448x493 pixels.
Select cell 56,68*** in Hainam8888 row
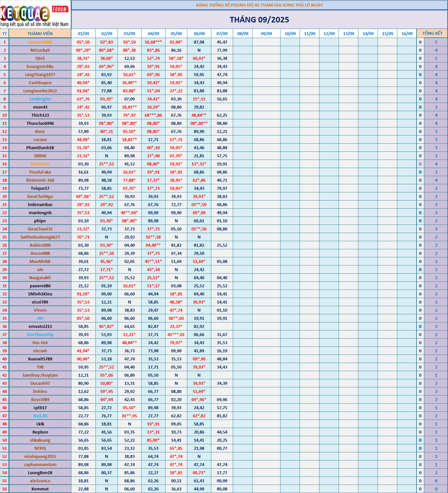pyautogui.click(x=154, y=42)
